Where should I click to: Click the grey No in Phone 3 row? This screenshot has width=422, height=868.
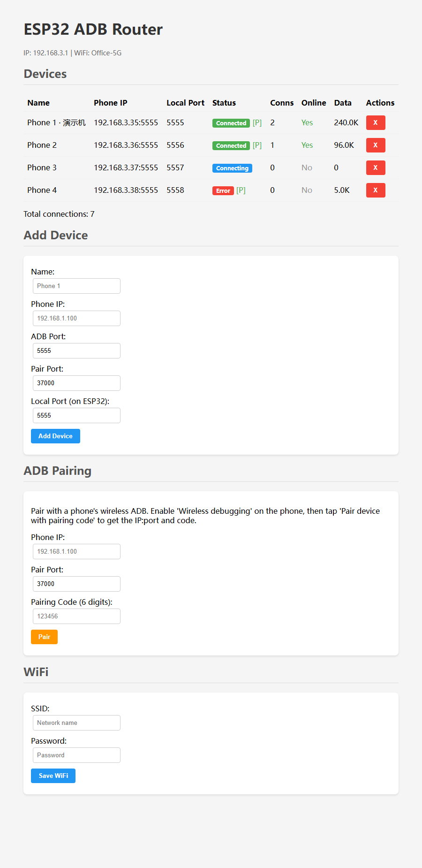[307, 168]
